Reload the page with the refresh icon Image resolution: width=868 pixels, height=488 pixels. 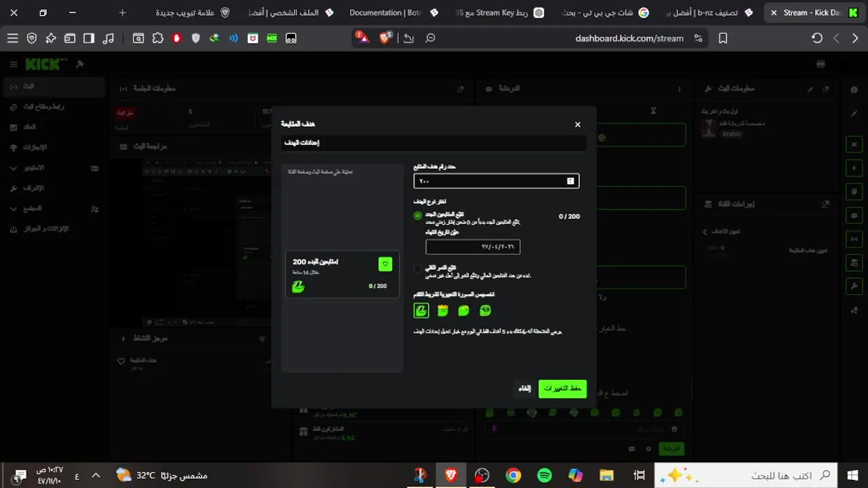(817, 39)
